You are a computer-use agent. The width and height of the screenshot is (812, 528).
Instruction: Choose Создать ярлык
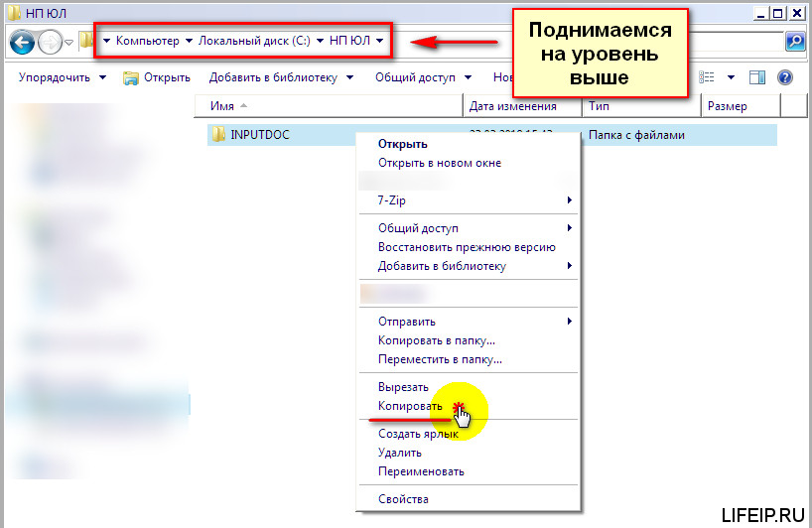tap(468, 434)
